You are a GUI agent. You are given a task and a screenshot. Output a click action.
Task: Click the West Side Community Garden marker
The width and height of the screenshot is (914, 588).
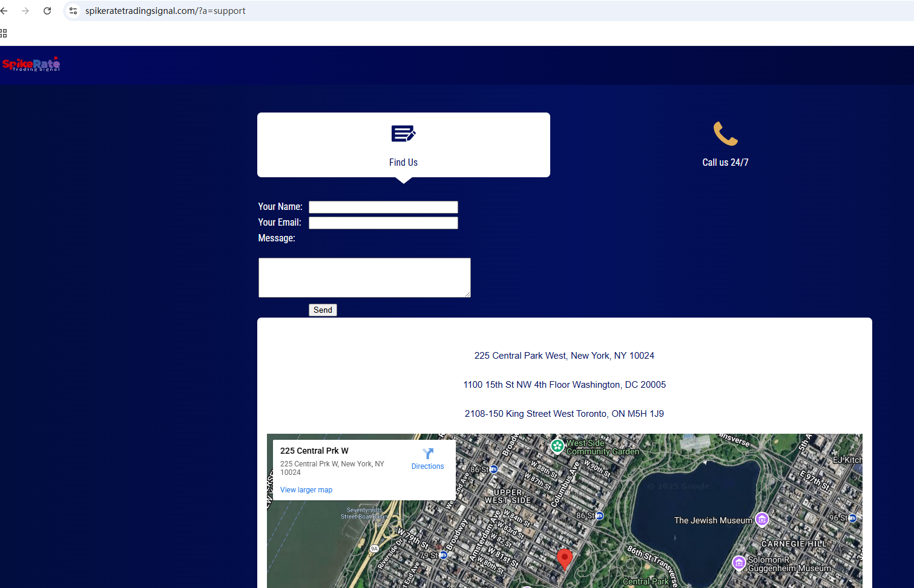point(557,446)
